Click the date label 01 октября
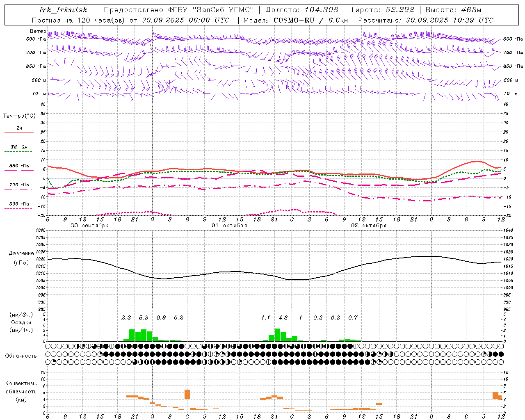 point(229,225)
